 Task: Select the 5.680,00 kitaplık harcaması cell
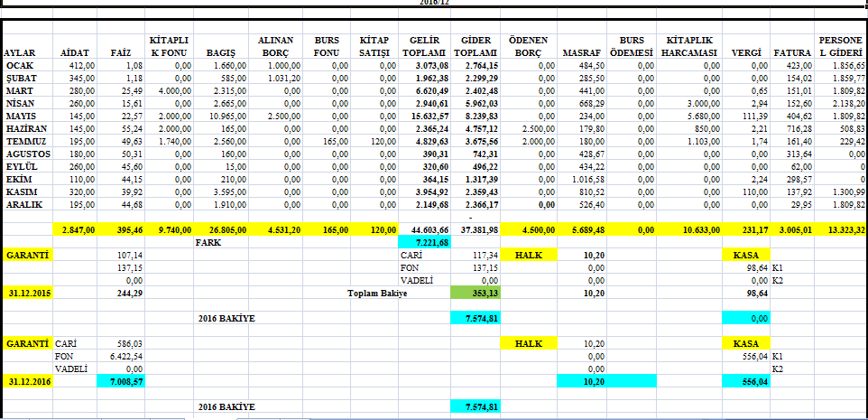[689, 117]
